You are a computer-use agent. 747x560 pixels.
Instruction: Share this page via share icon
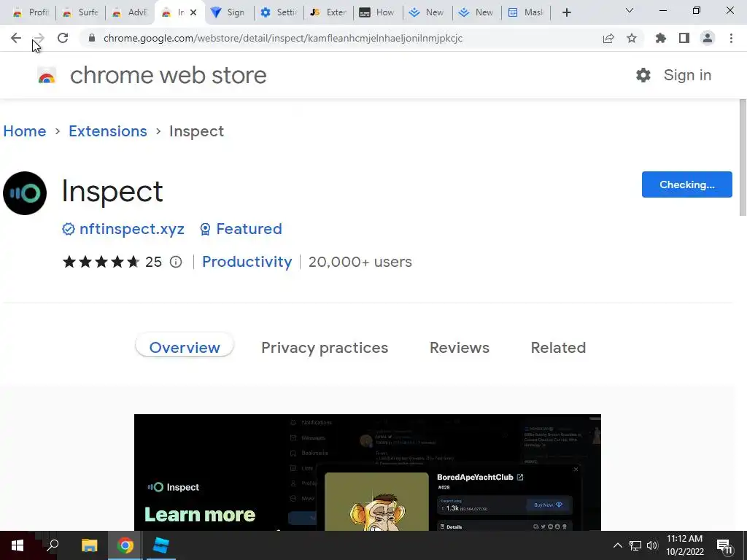tap(608, 38)
